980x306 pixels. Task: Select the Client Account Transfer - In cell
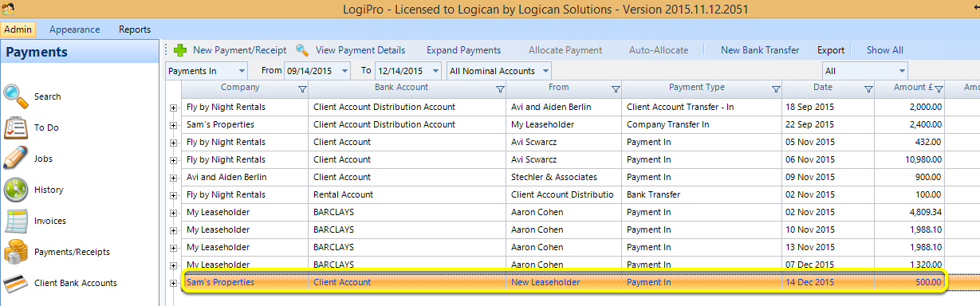703,107
